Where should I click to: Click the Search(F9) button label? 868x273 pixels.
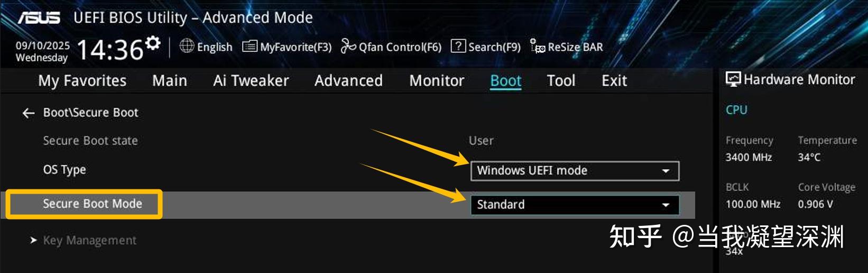pyautogui.click(x=494, y=47)
